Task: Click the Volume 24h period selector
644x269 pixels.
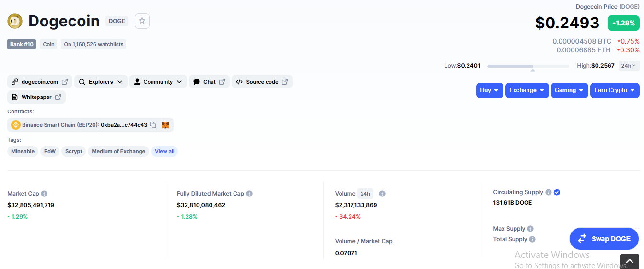Action: 365,194
